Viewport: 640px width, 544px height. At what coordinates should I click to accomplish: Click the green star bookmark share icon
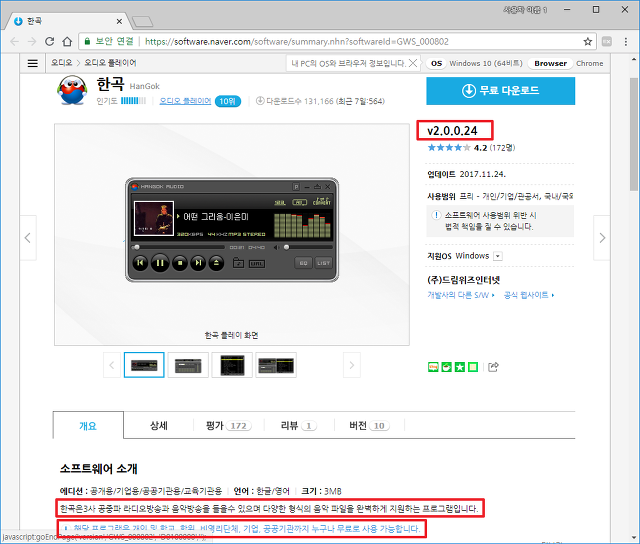(x=460, y=367)
